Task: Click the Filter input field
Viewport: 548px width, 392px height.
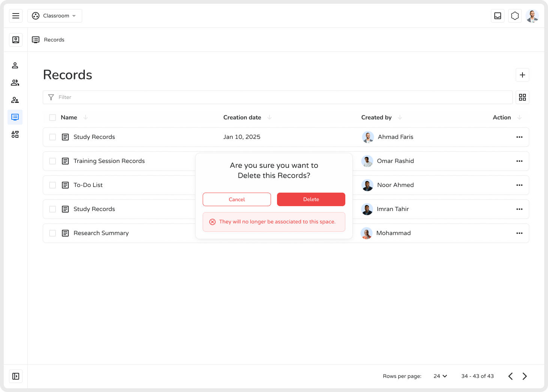Action: 278,97
